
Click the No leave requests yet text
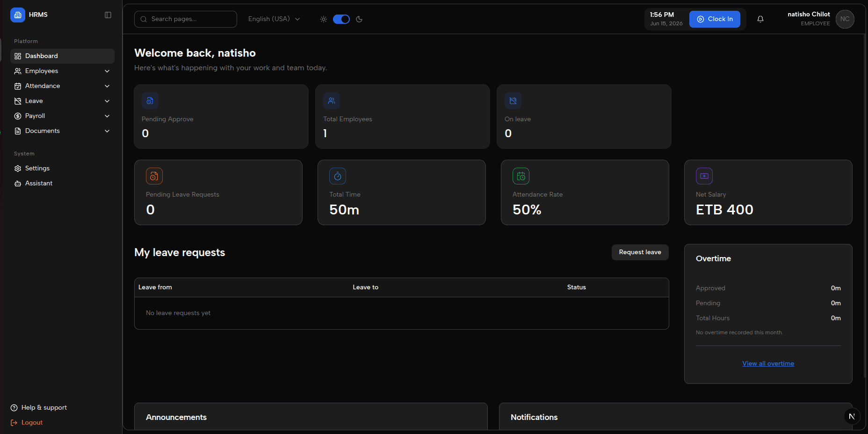pyautogui.click(x=178, y=313)
